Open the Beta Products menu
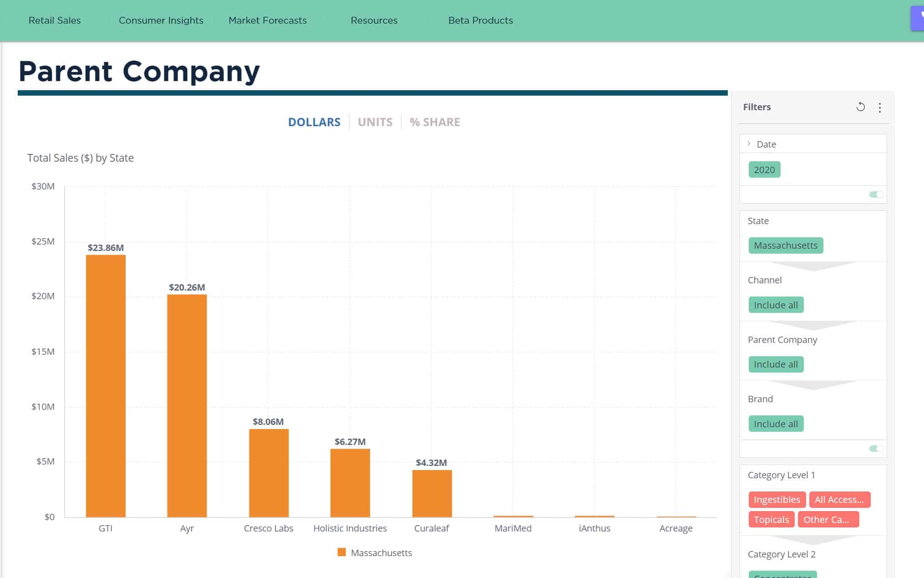The image size is (924, 578). (x=481, y=20)
